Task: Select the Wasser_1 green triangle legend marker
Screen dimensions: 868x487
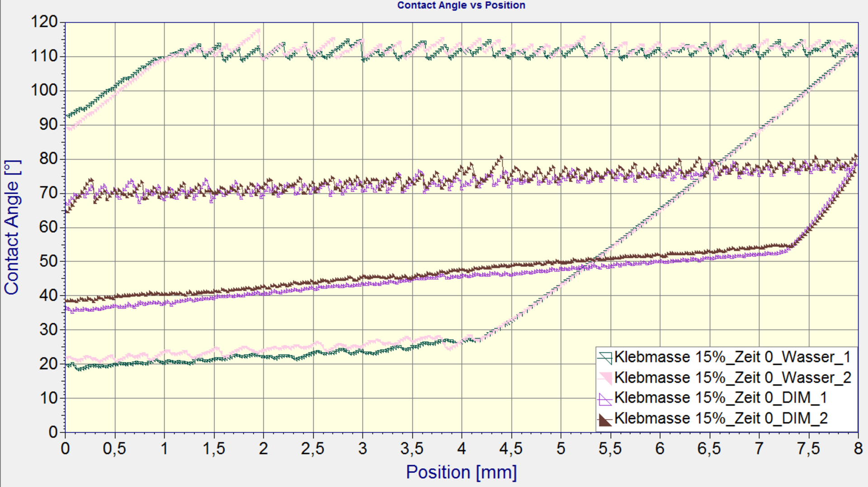Action: tap(606, 357)
